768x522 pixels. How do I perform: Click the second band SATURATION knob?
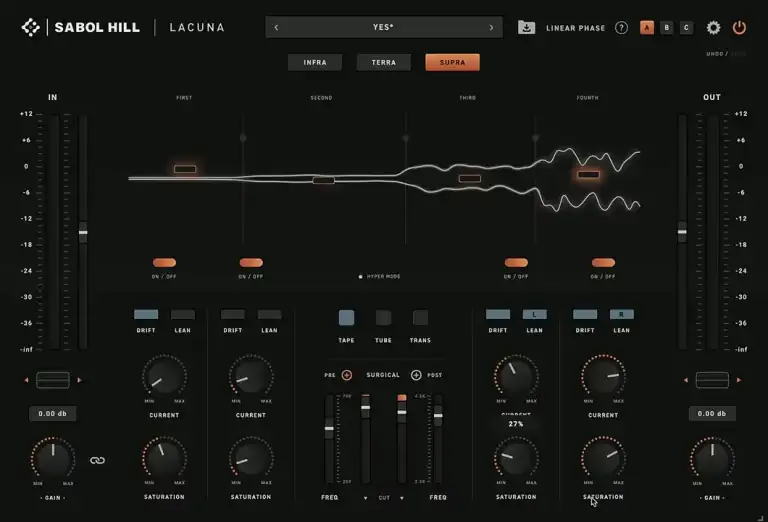251,459
